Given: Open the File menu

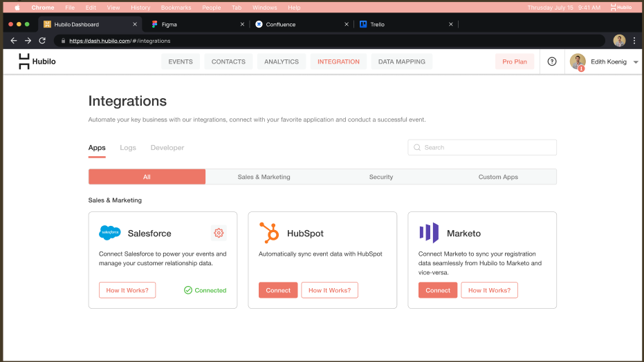Looking at the screenshot, I should pyautogui.click(x=70, y=8).
